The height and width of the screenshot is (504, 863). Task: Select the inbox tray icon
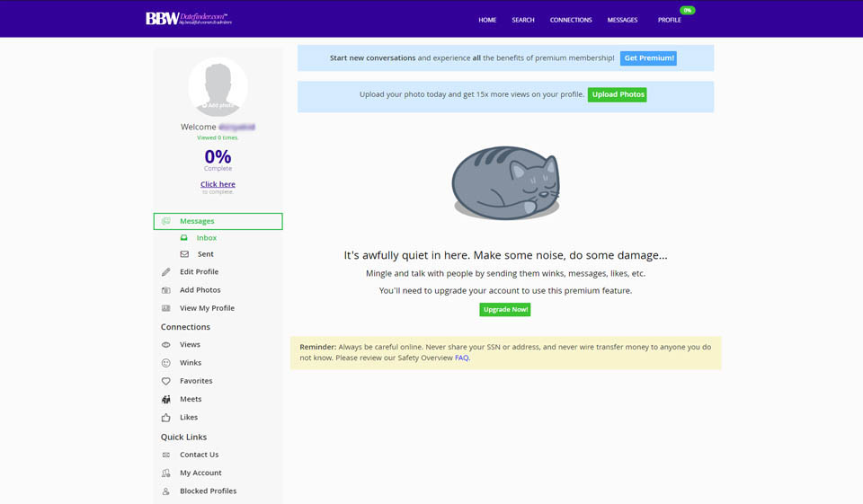click(184, 238)
